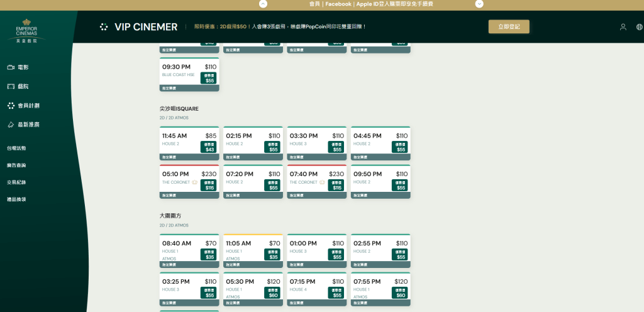Click the latest promotions icon in sidebar

coord(11,125)
